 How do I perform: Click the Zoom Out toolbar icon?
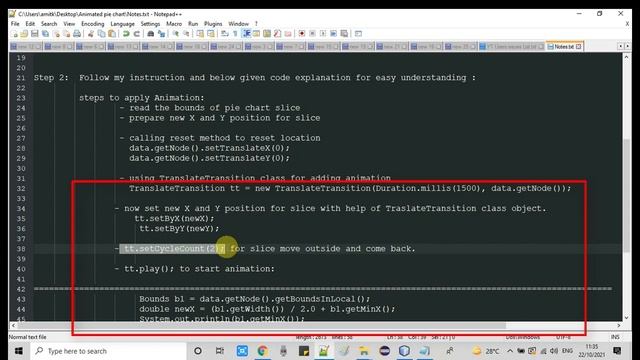click(186, 33)
